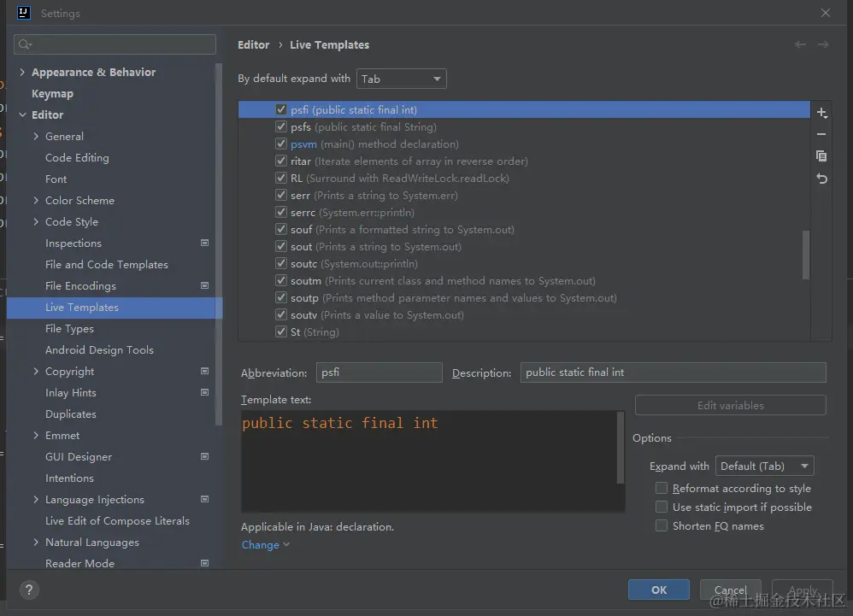Click the Edit variables button
Image resolution: width=853 pixels, height=616 pixels.
[731, 405]
